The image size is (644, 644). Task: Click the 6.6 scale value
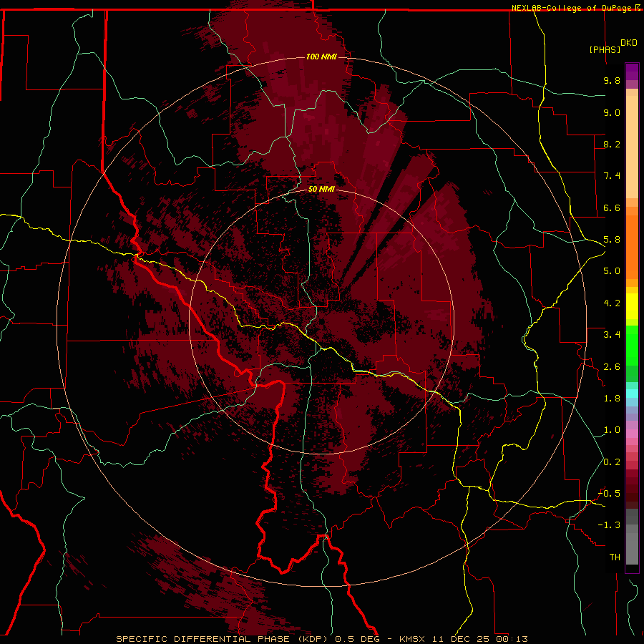click(x=612, y=208)
